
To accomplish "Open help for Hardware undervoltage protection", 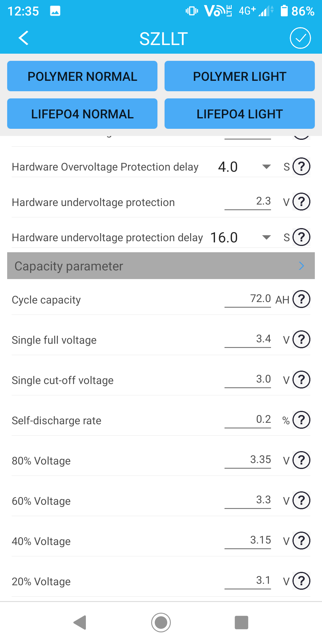I will coord(301,202).
